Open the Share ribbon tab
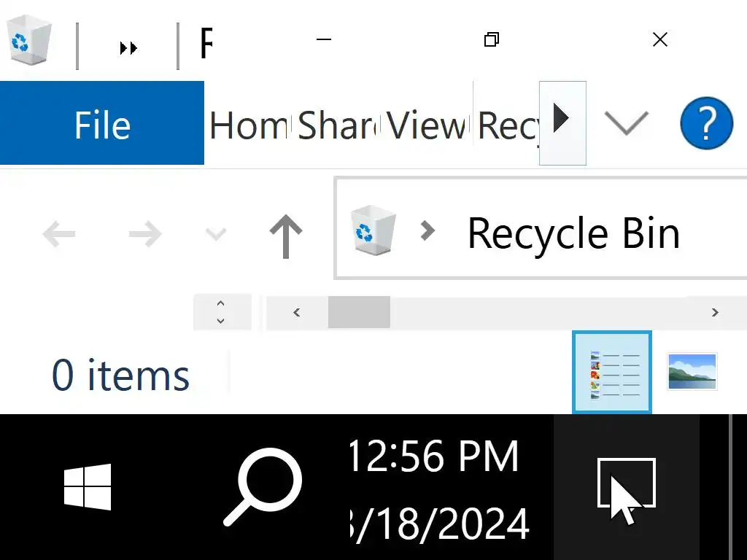 [337, 126]
